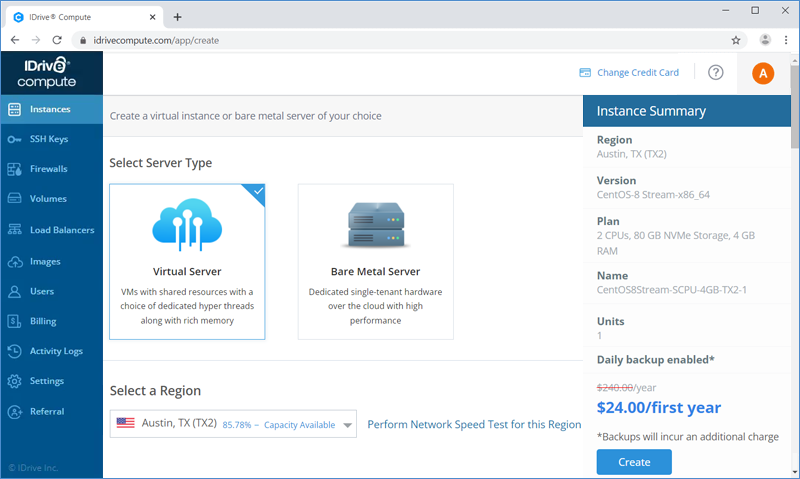
Task: Click Change Credit Card link
Action: tap(638, 72)
